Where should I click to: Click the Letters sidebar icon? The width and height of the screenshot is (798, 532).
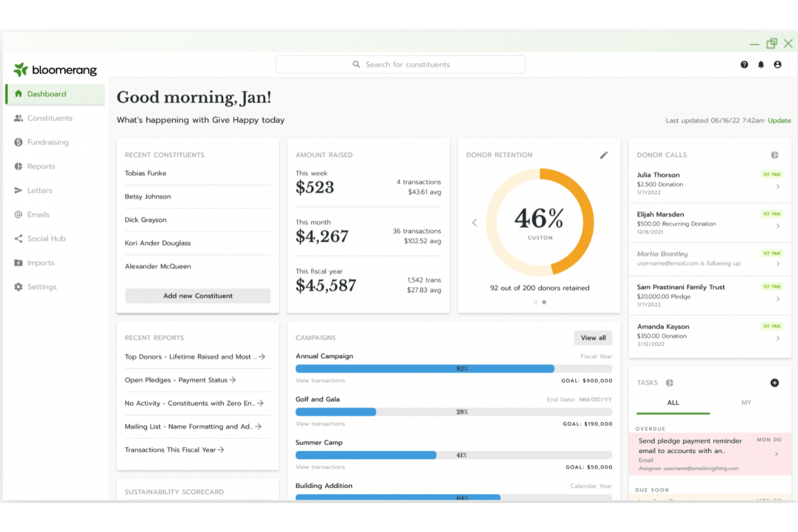pyautogui.click(x=39, y=190)
